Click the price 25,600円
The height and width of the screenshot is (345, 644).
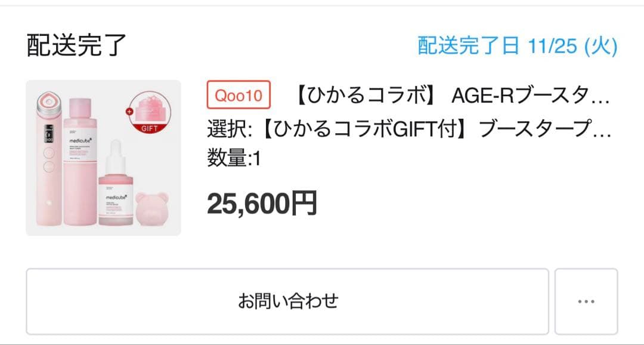tap(262, 203)
